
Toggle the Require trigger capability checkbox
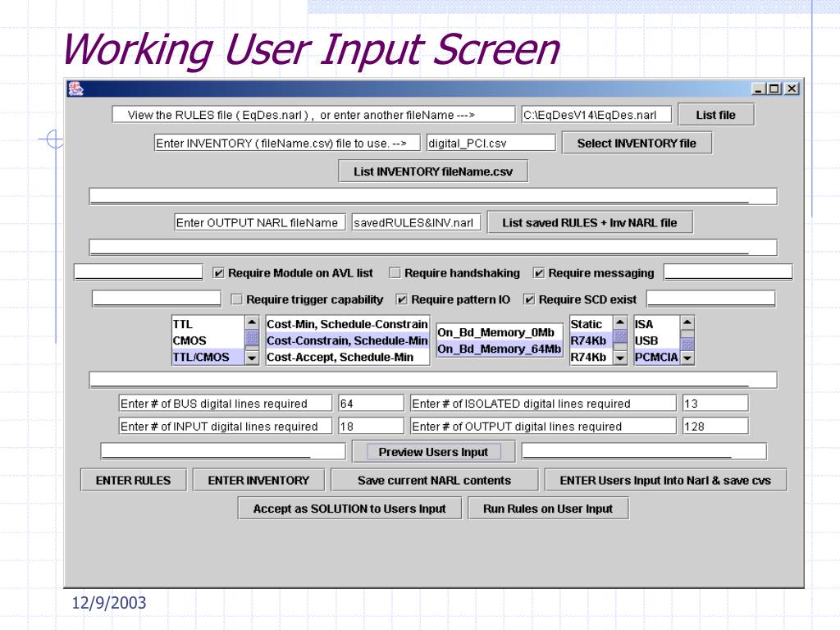[x=237, y=299]
